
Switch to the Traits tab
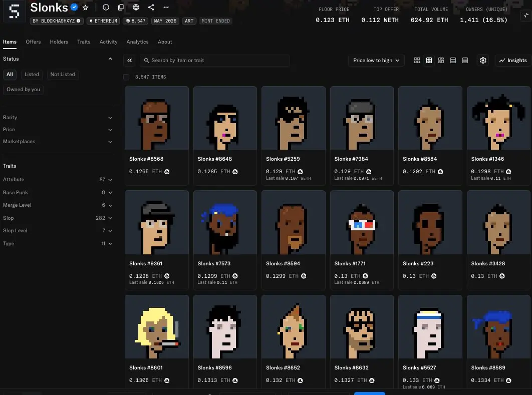coord(84,42)
